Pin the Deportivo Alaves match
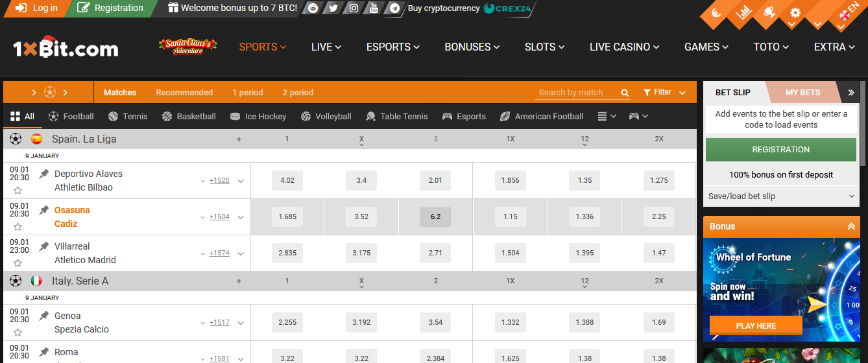 (44, 174)
